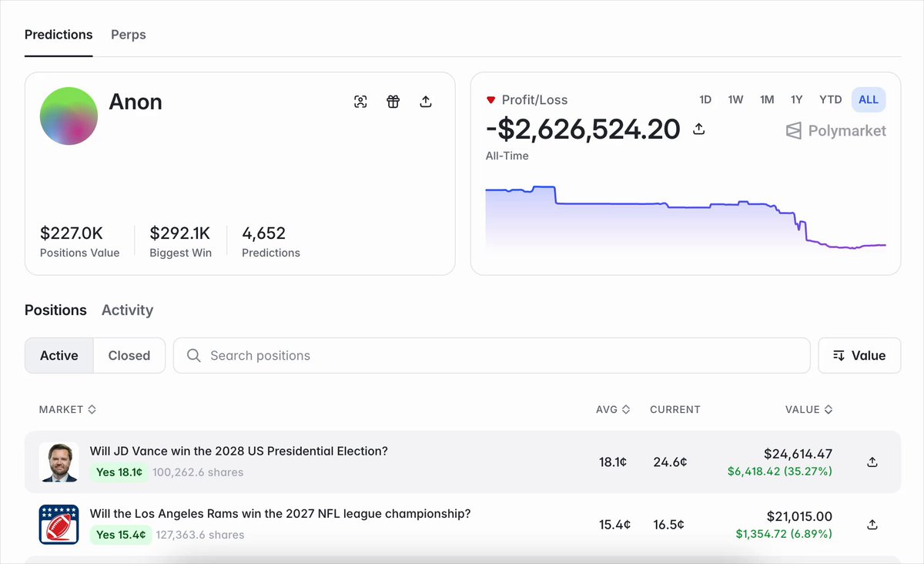Click the Yes 18.1¢ badge
This screenshot has height=564, width=924.
(119, 472)
